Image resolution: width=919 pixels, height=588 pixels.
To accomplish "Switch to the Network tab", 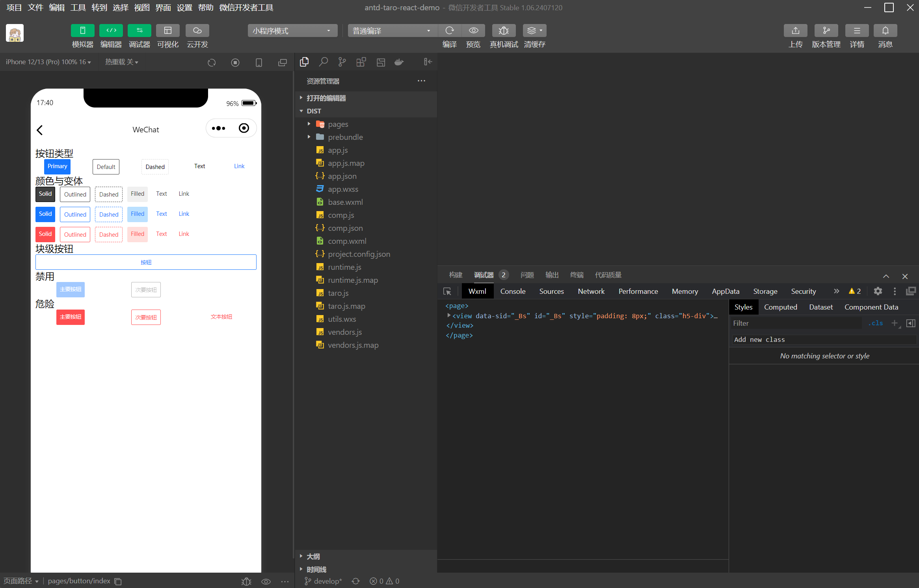I will click(x=591, y=291).
